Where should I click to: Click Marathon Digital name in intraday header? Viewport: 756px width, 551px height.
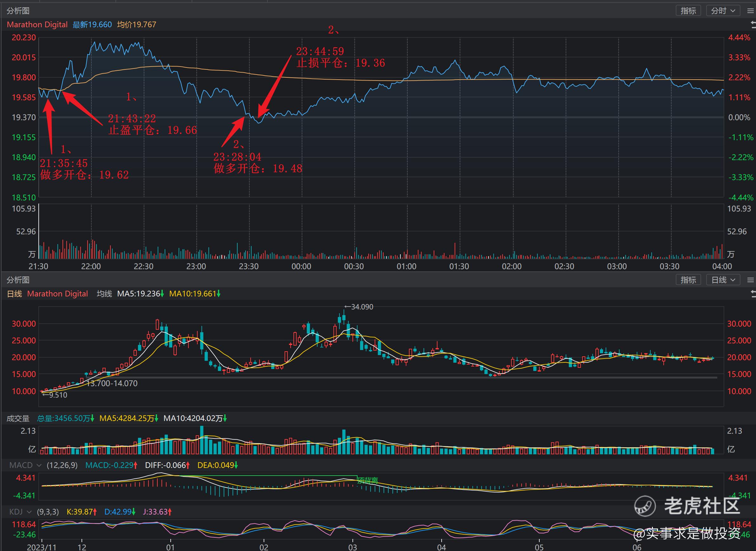click(37, 25)
